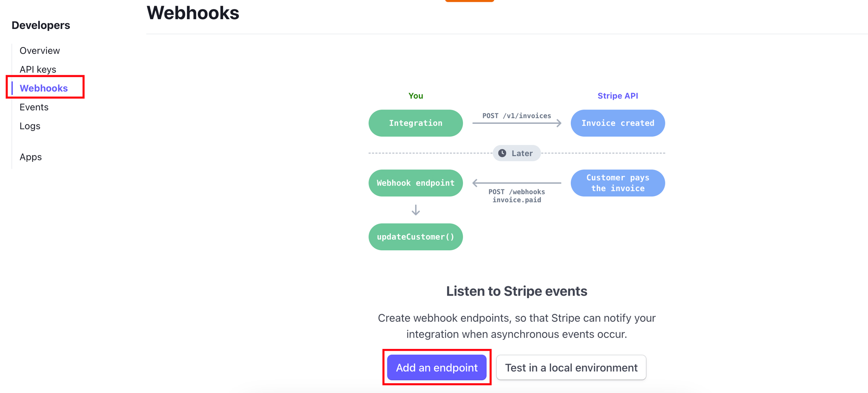Click the Invoice created bubble
This screenshot has width=868, height=393.
point(618,123)
